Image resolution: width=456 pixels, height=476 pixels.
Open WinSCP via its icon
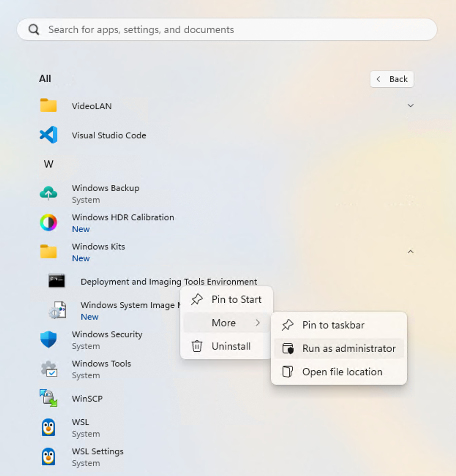pos(48,398)
